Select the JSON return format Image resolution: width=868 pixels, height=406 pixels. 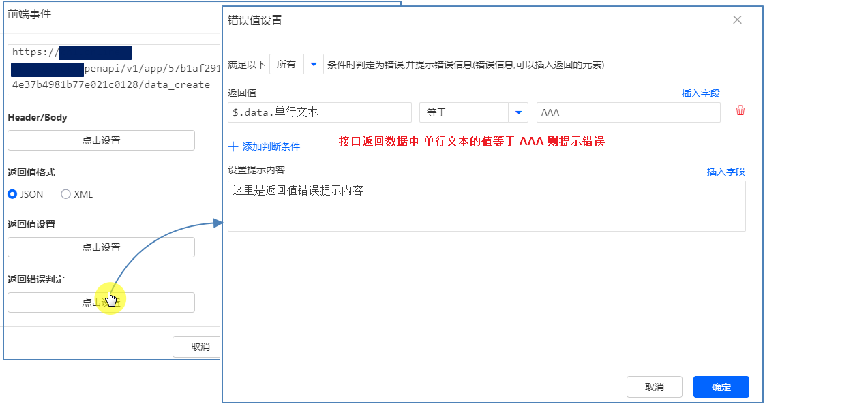[12, 194]
